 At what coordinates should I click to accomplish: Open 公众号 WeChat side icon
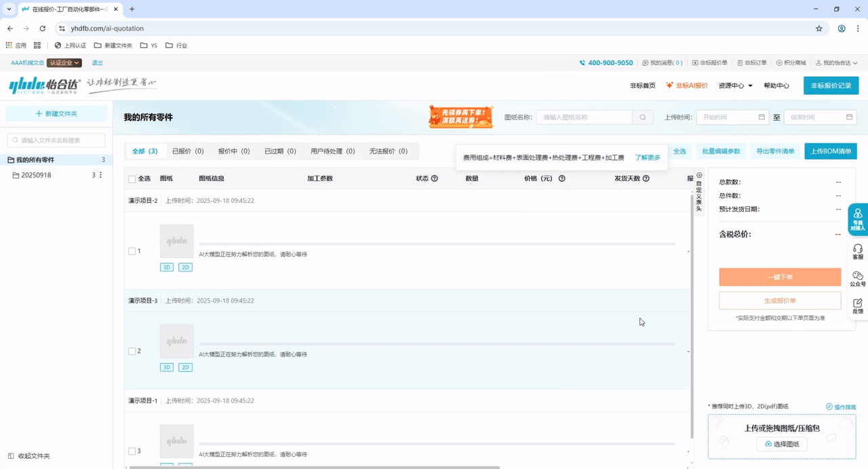point(858,279)
